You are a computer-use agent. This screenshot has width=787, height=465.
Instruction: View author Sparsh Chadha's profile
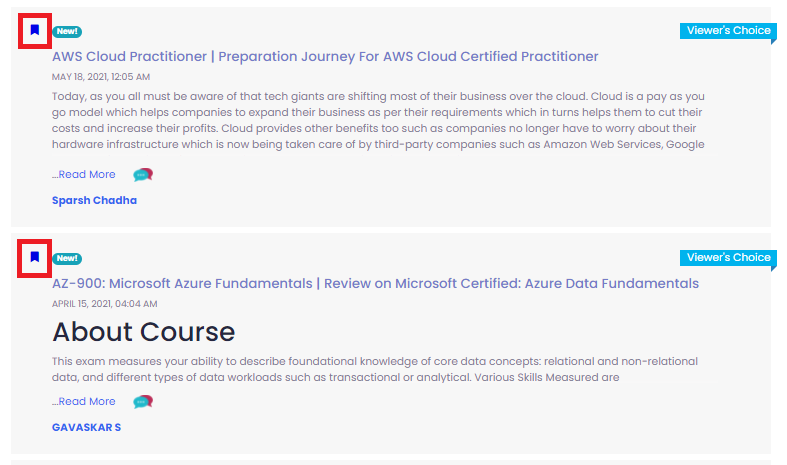(94, 200)
